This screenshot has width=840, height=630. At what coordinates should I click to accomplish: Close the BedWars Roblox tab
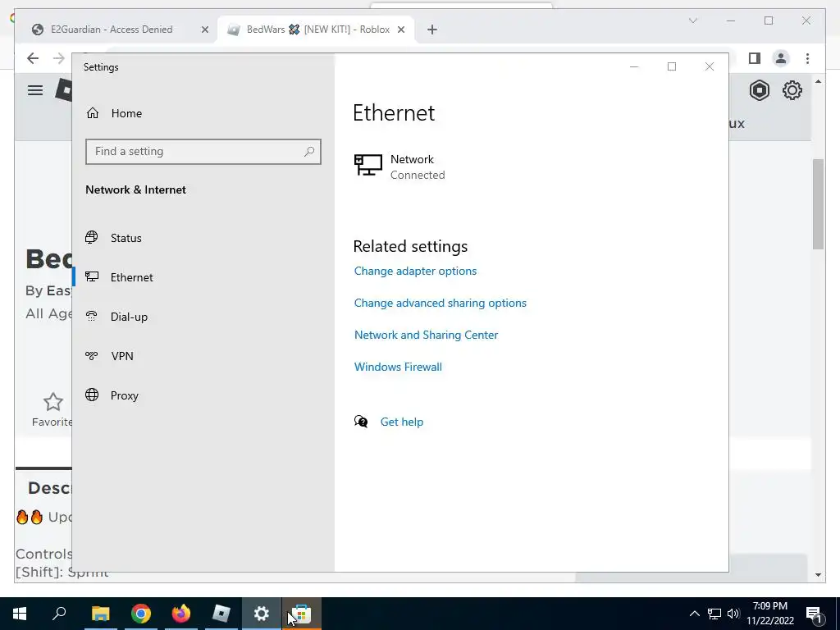(x=400, y=30)
